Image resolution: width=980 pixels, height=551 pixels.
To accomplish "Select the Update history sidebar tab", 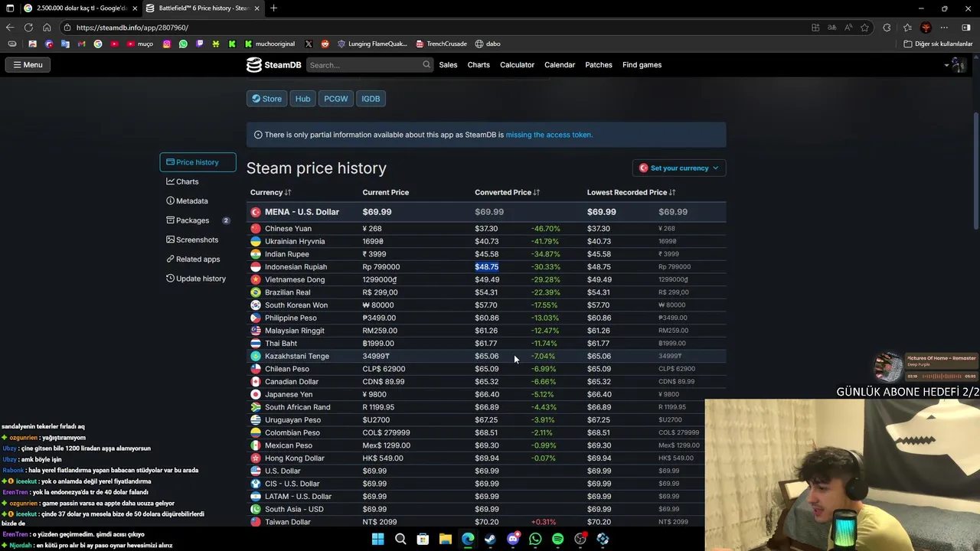I will [x=196, y=279].
